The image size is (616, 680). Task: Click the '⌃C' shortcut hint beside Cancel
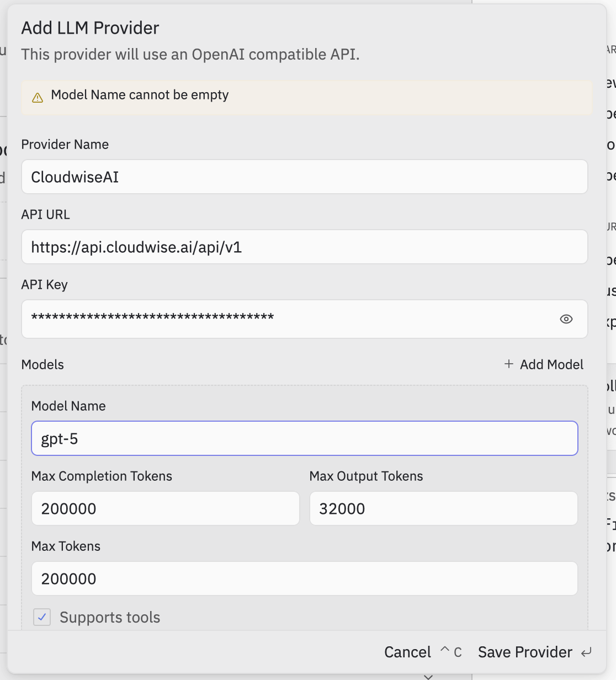(x=451, y=652)
